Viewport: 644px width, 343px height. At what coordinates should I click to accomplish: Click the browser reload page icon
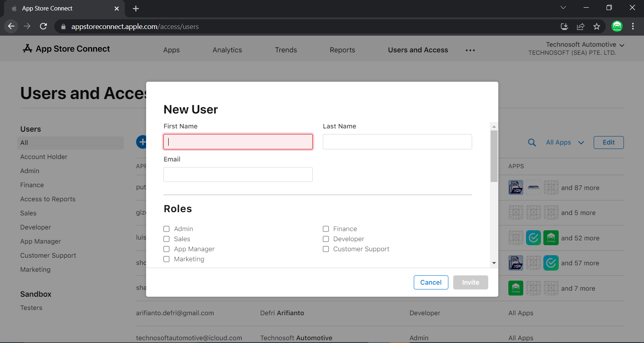43,27
